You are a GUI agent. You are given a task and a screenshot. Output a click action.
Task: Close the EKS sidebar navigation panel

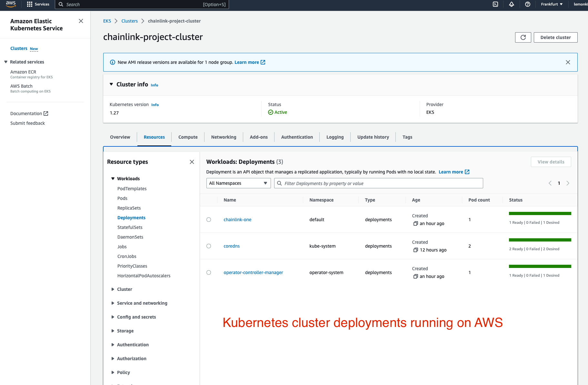tap(81, 21)
